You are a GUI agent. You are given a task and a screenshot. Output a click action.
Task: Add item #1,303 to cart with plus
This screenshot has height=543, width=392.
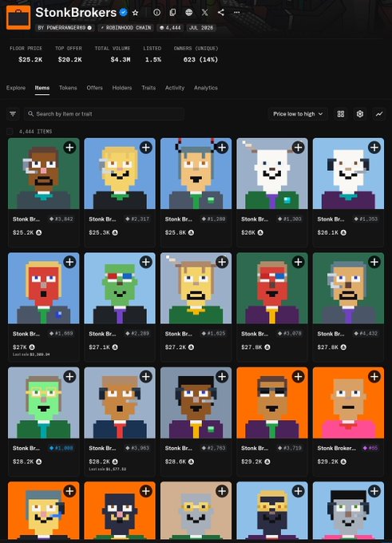(298, 148)
